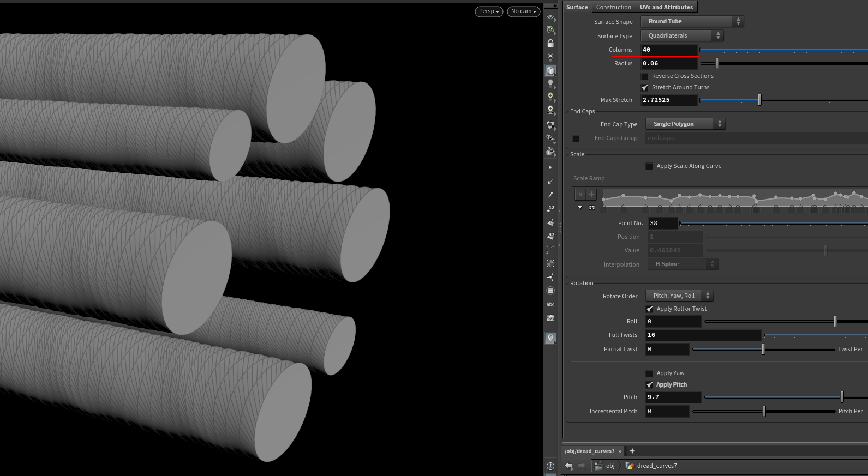Click the light bulb with ground shadow icon
868x476 pixels.
coord(550,110)
